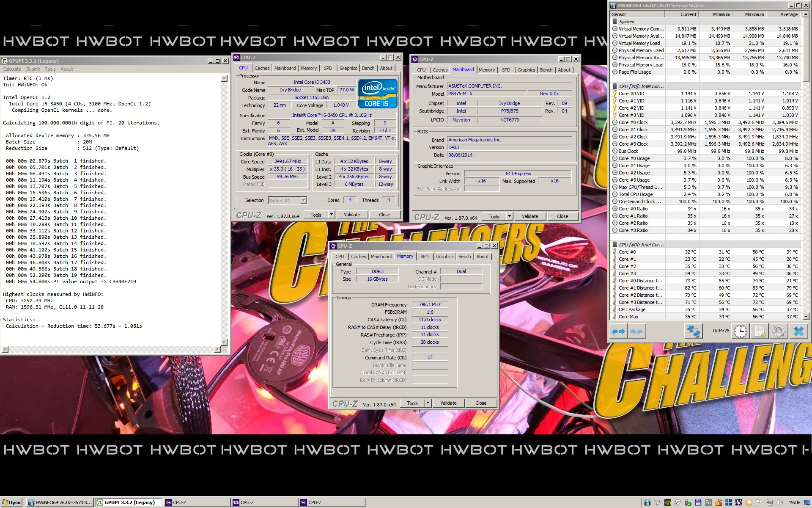812x508 pixels.
Task: Open Submit menu in GPUPI
Action: 33,69
